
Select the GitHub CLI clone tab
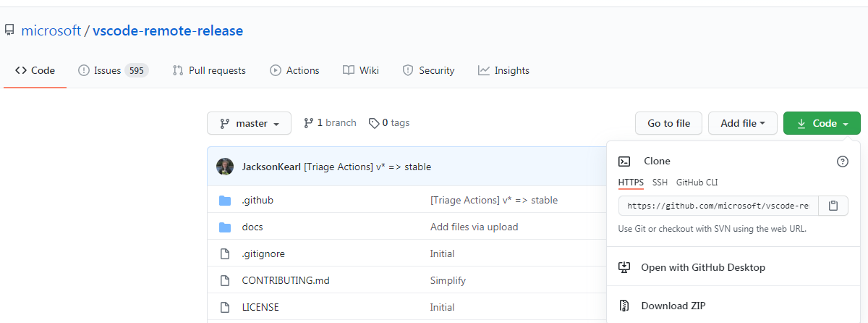[x=697, y=183]
